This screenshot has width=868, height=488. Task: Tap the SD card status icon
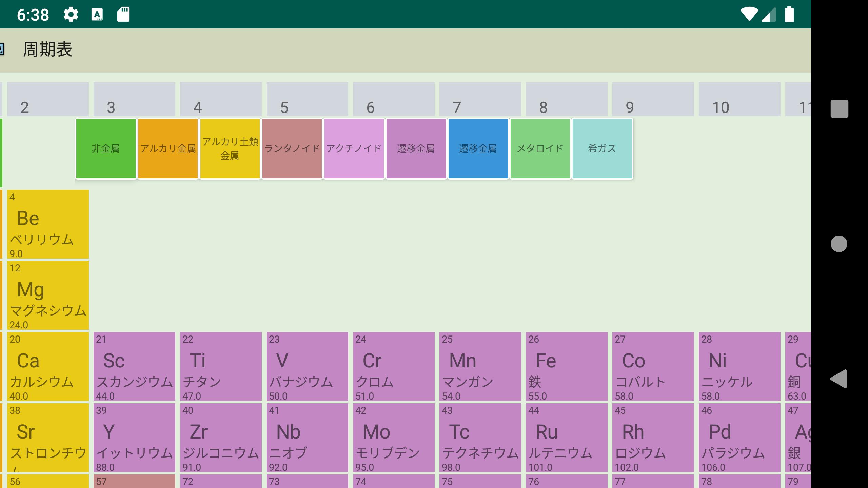[123, 15]
